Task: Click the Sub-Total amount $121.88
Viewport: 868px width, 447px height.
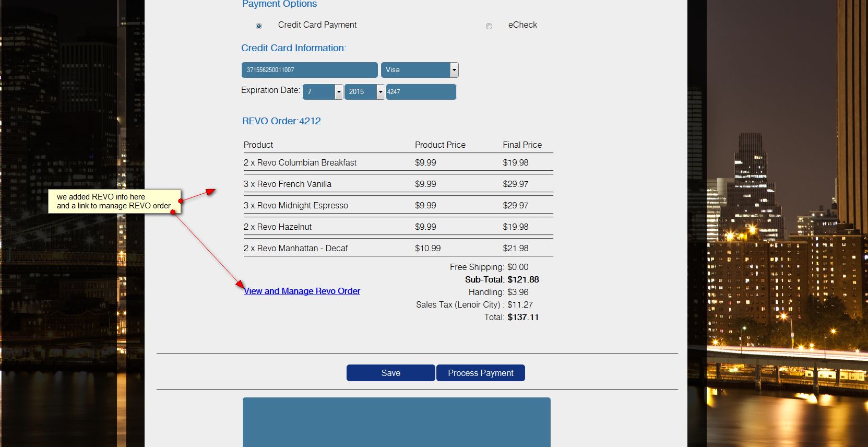Action: point(523,280)
